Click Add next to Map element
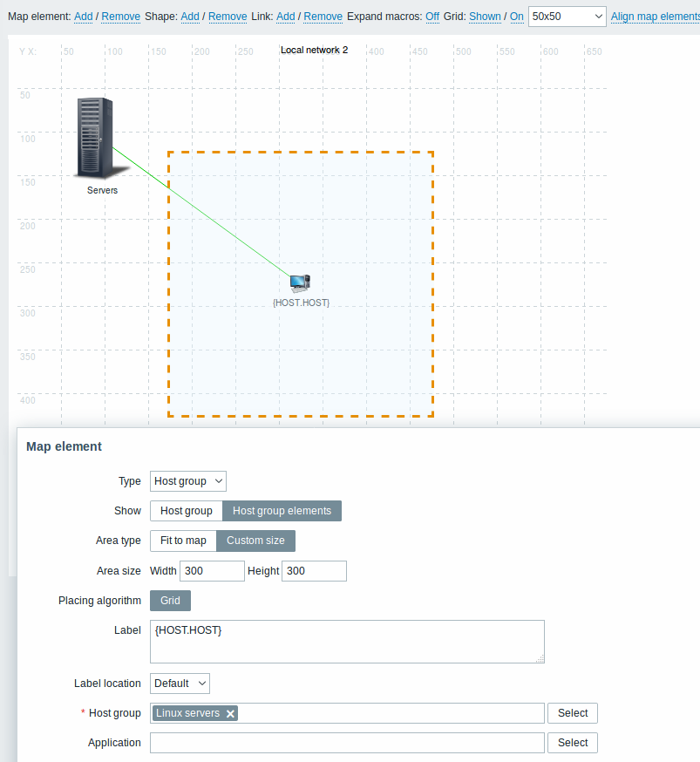 (83, 17)
